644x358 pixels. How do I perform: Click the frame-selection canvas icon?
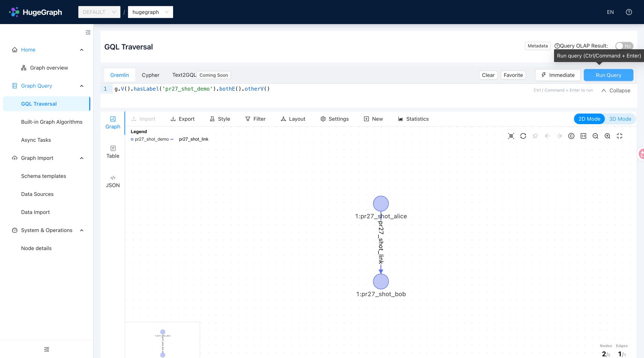point(511,136)
